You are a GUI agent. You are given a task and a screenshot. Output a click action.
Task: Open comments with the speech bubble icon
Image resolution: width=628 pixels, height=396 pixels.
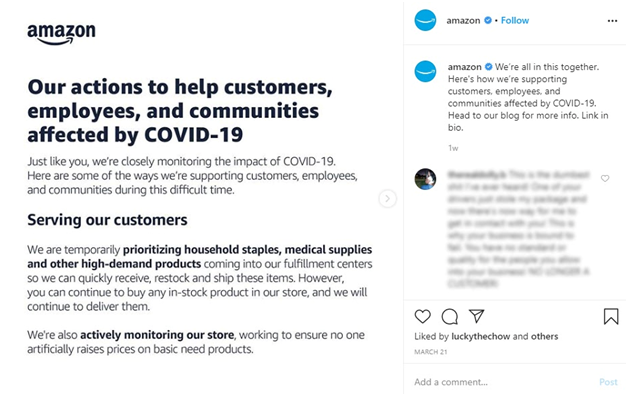[450, 316]
